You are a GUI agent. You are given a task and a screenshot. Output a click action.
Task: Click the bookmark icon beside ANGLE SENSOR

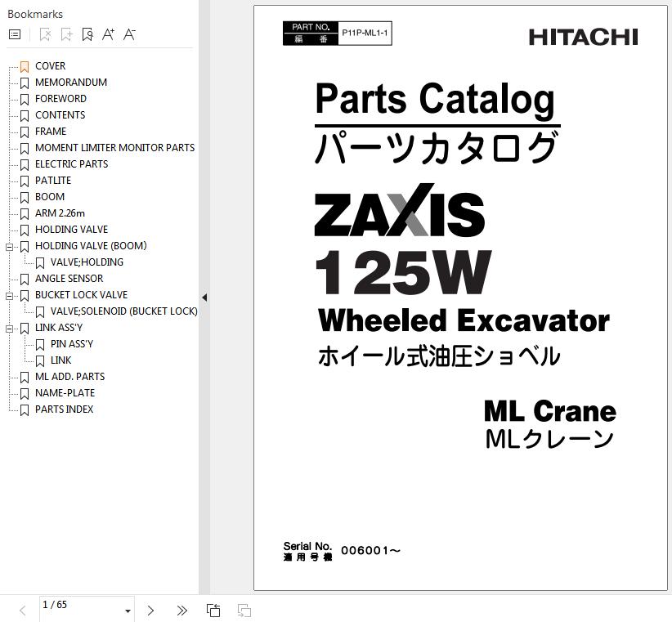pyautogui.click(x=25, y=280)
